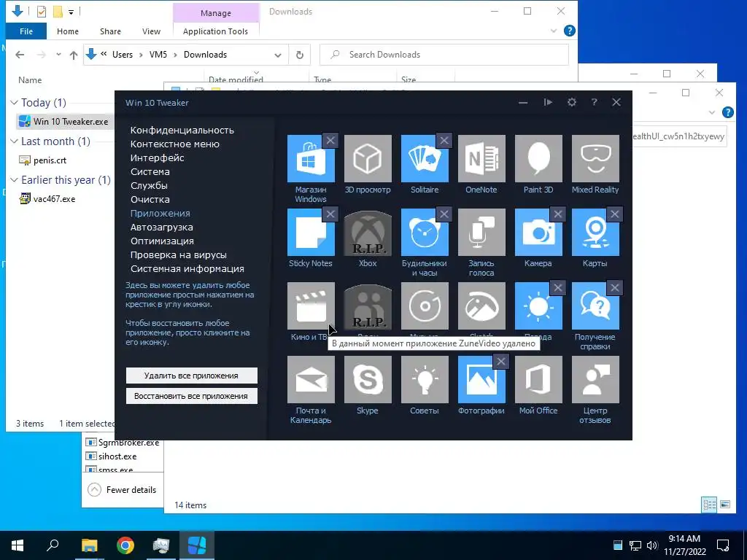
Task: Remove Получение справки via its X
Action: point(614,287)
